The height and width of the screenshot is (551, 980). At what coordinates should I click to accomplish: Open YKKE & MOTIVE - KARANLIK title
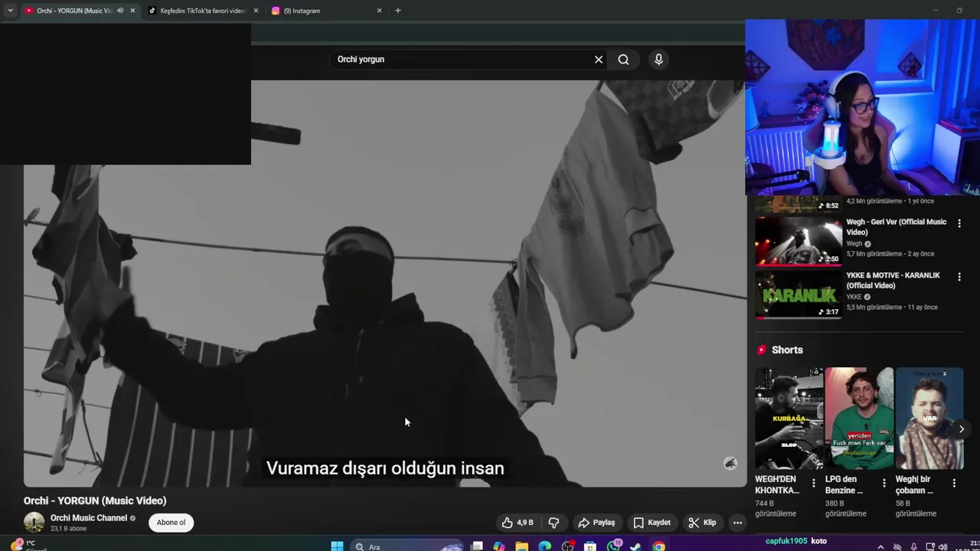click(x=893, y=280)
